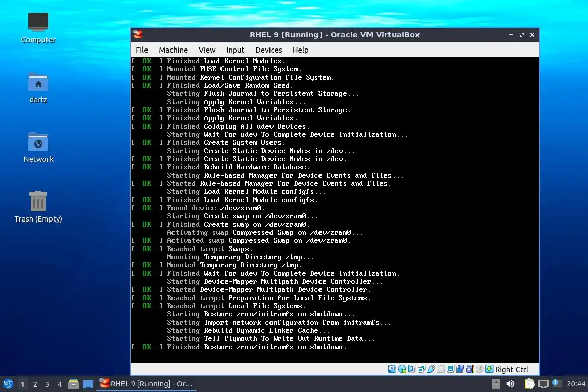Select the Trash (Empty) desktop icon
Image resolution: width=588 pixels, height=392 pixels.
tap(38, 207)
